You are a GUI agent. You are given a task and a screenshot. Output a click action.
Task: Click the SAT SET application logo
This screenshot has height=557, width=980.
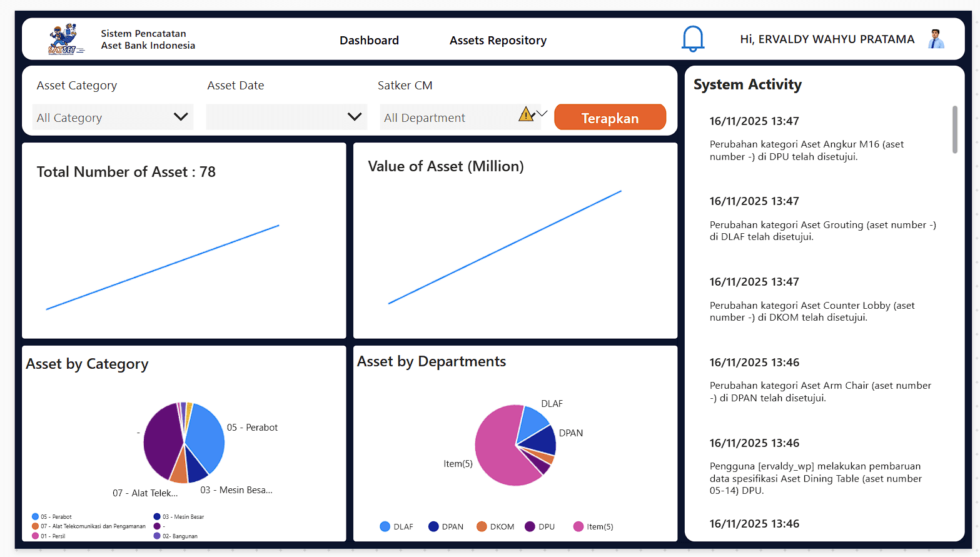pos(63,38)
